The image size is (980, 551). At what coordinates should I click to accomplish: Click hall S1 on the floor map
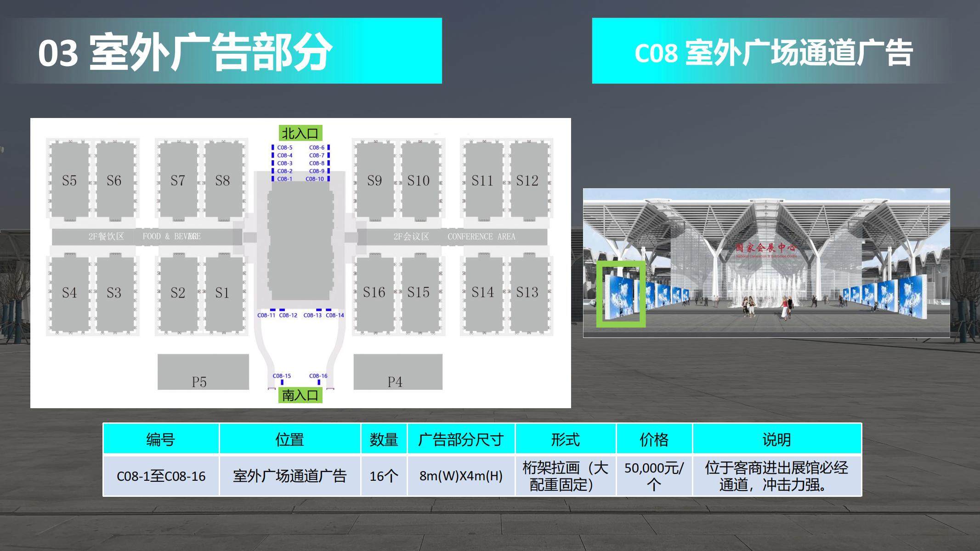tap(223, 294)
